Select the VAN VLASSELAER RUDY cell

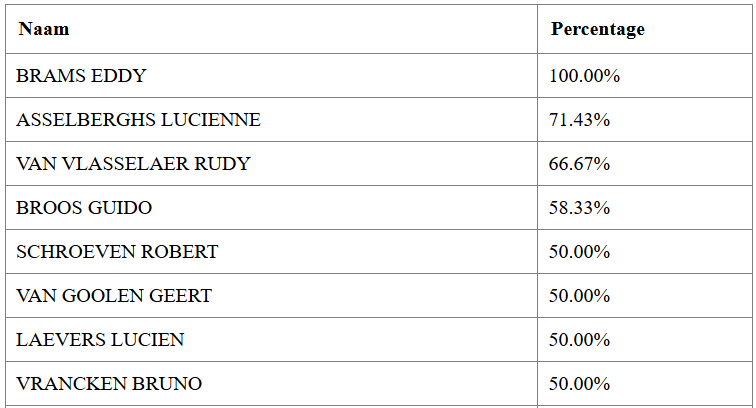point(271,163)
